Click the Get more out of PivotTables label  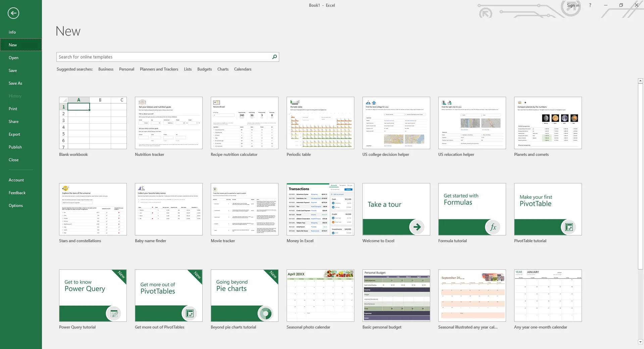click(159, 327)
